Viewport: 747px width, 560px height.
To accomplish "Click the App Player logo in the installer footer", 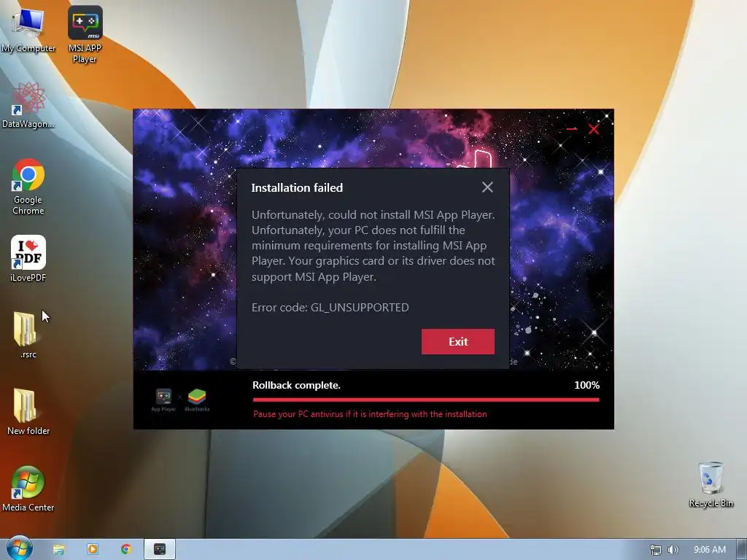I will tap(163, 400).
